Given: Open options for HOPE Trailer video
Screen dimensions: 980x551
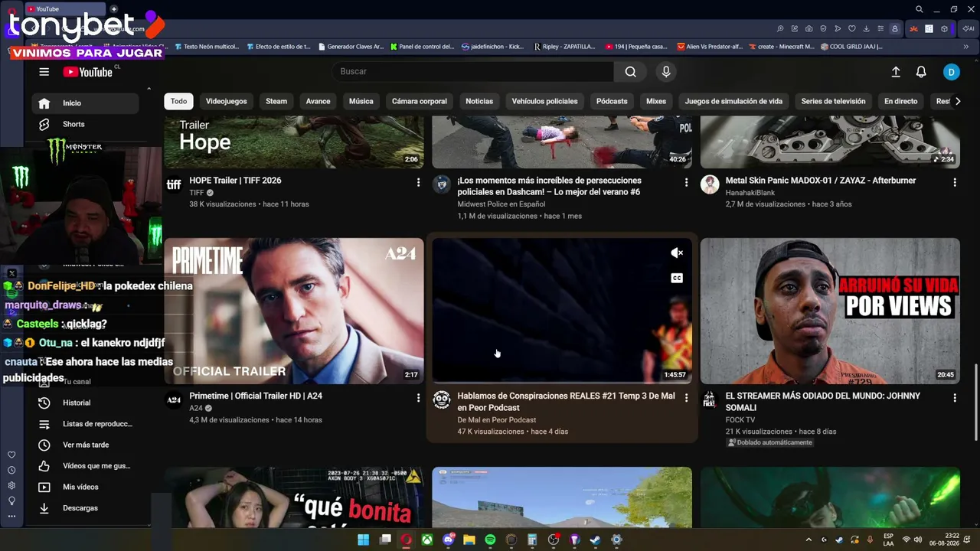Looking at the screenshot, I should [418, 182].
